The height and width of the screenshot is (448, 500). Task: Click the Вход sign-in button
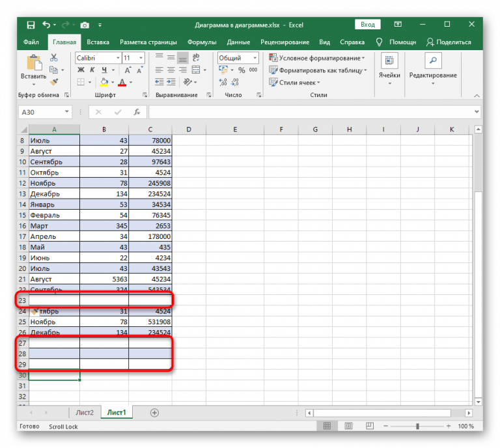pos(368,25)
